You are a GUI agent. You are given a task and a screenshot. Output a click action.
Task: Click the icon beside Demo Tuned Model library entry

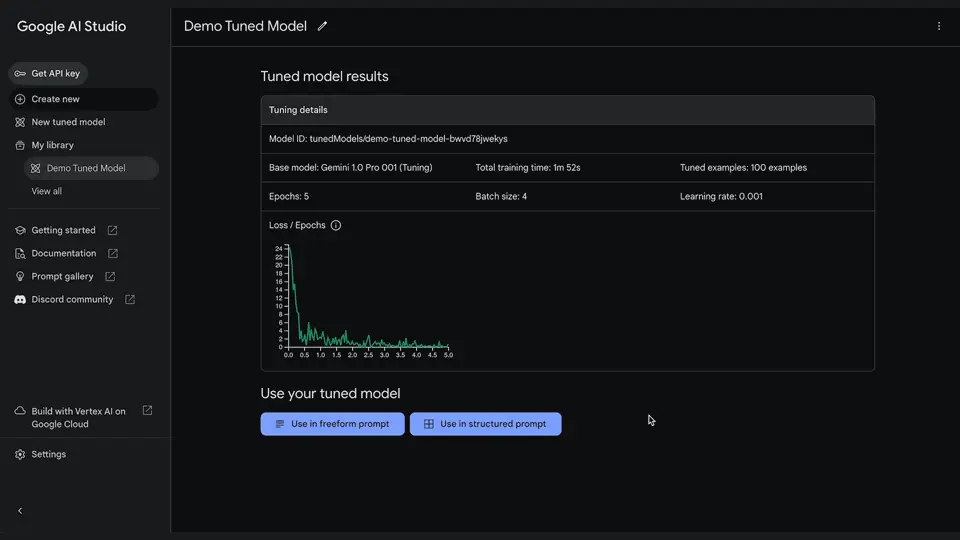[36, 168]
